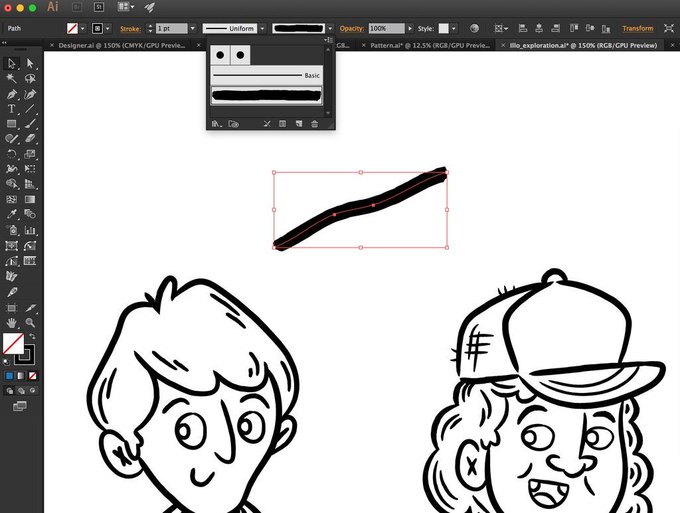
Task: Select the Symbol Sprayer tool
Action: 11,230
